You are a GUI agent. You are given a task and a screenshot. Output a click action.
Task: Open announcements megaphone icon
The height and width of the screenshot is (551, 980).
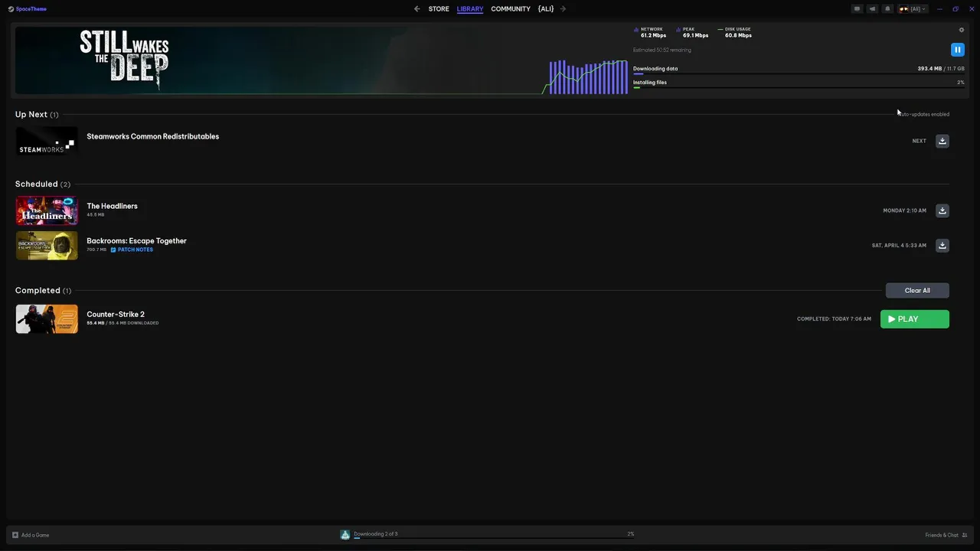tap(872, 9)
